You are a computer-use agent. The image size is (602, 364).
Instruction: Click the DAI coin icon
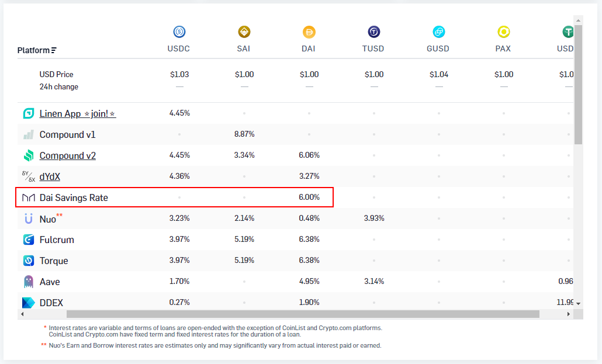coord(309,32)
